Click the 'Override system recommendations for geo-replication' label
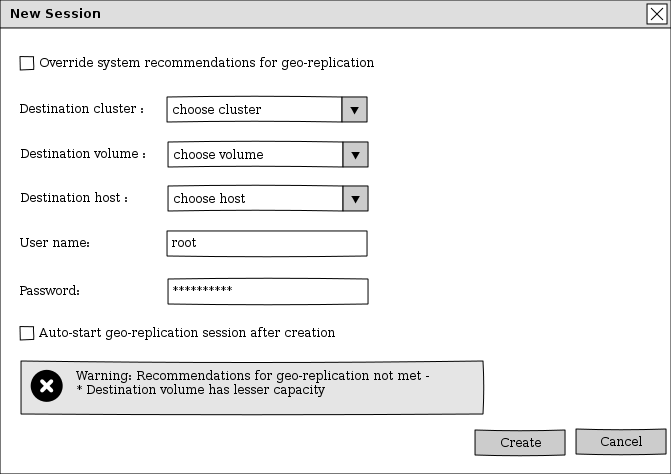The image size is (671, 474). (x=206, y=63)
